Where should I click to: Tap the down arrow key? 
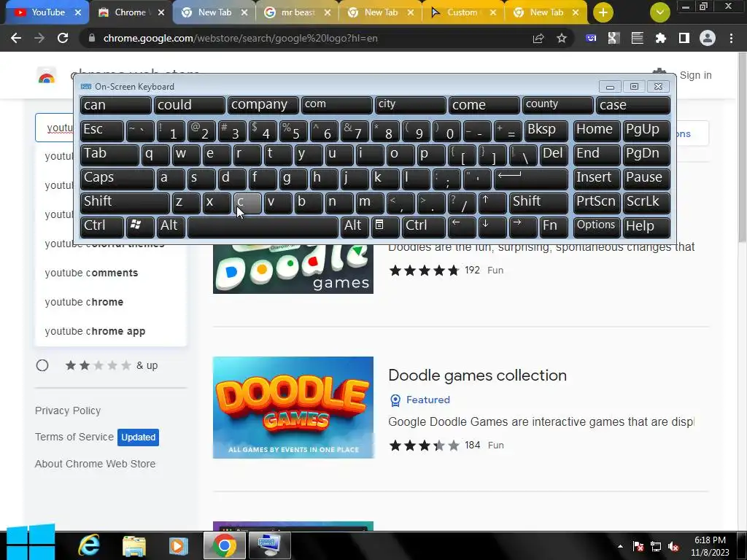click(x=492, y=227)
